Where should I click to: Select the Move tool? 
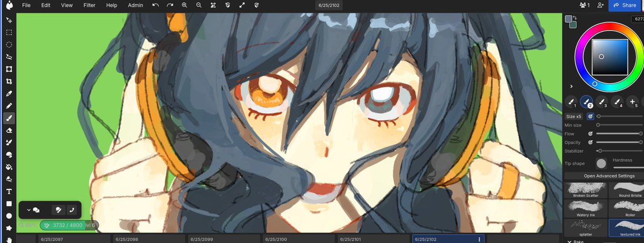pos(9,20)
